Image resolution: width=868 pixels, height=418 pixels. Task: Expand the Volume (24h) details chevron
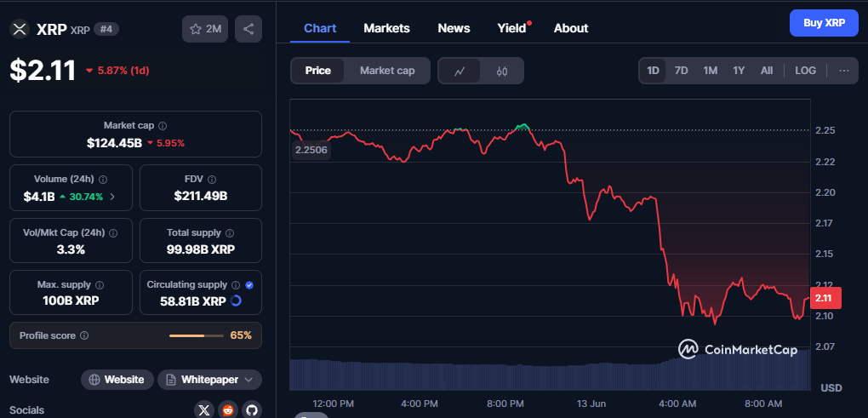[x=113, y=196]
